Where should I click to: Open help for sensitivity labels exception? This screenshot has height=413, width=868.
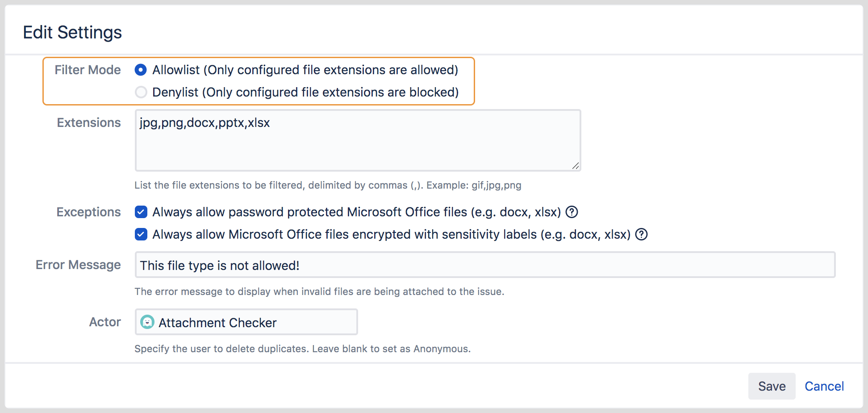click(x=642, y=234)
